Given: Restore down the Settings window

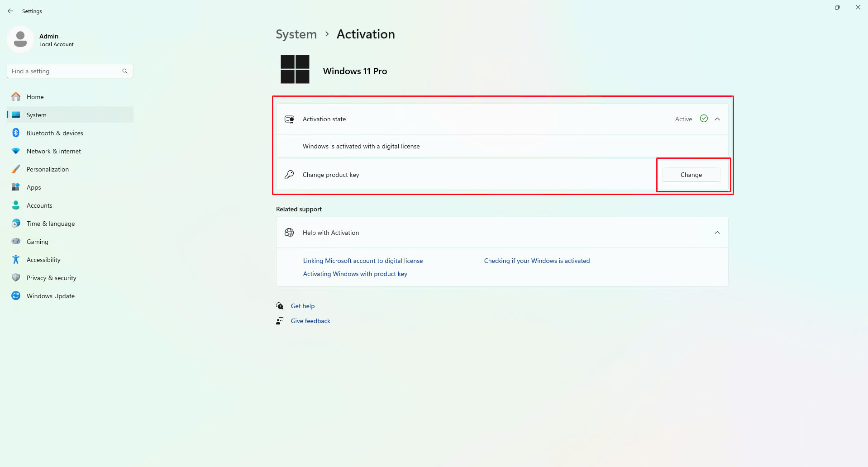Looking at the screenshot, I should [x=837, y=7].
